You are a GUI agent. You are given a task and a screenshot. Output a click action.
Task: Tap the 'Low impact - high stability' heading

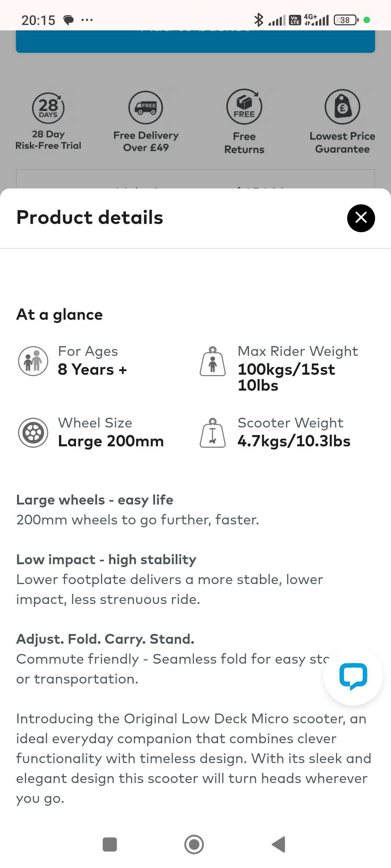pyautogui.click(x=106, y=559)
